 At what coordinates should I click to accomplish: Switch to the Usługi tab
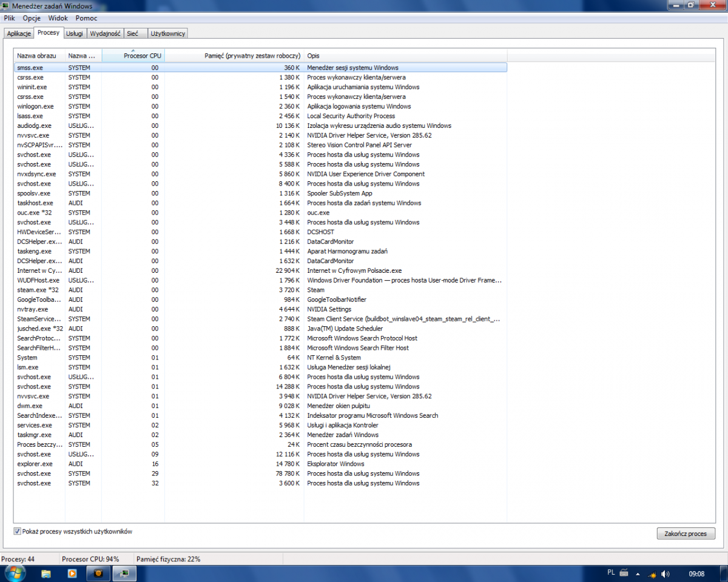click(75, 33)
